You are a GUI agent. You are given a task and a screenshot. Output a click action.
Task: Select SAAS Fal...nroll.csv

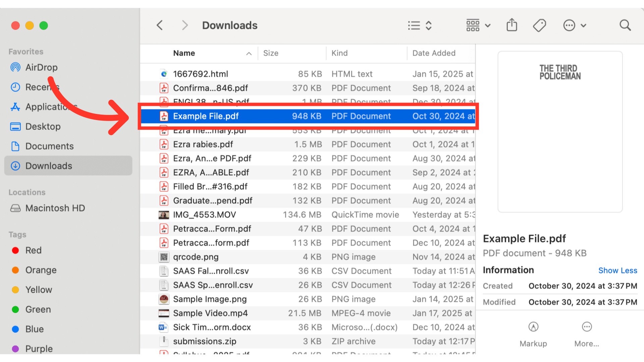pyautogui.click(x=308, y=271)
